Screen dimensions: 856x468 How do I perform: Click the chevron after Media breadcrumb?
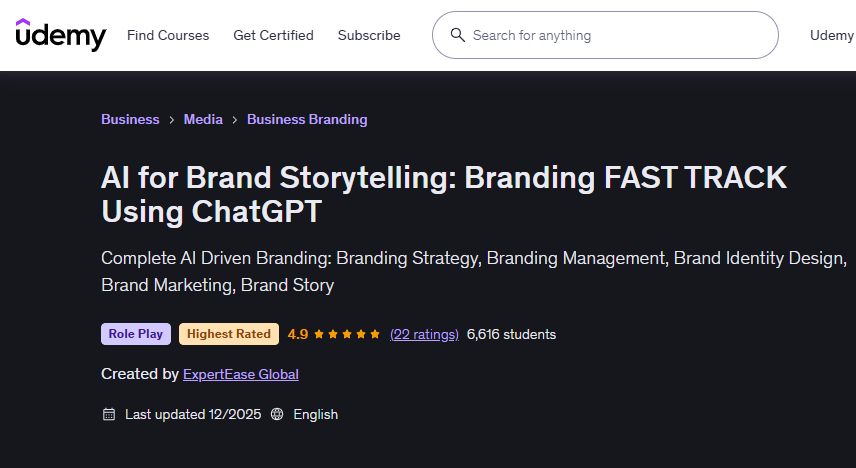click(235, 120)
